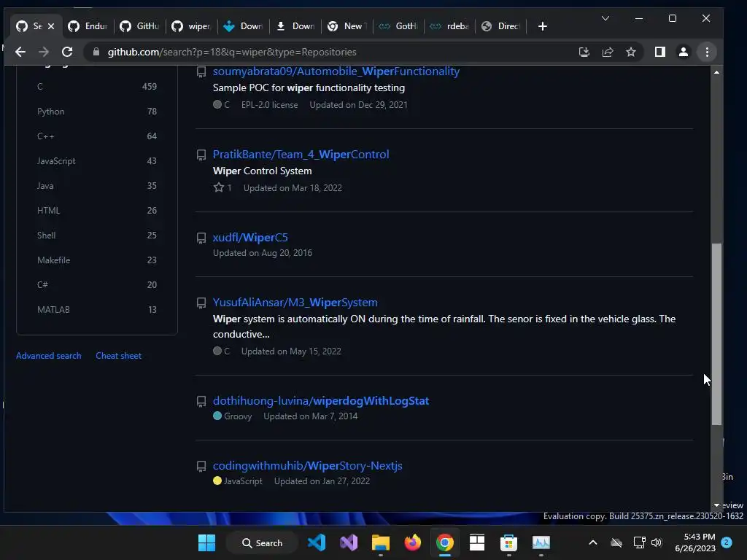Click repo icon beside M3_WiperSystem

201,303
